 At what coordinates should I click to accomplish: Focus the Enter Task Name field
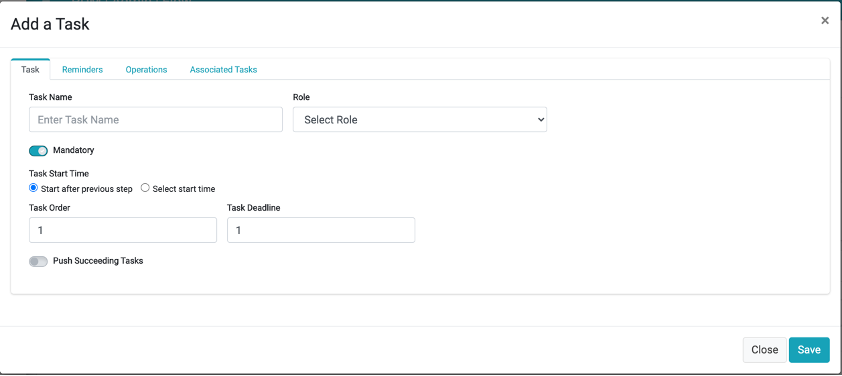(156, 119)
